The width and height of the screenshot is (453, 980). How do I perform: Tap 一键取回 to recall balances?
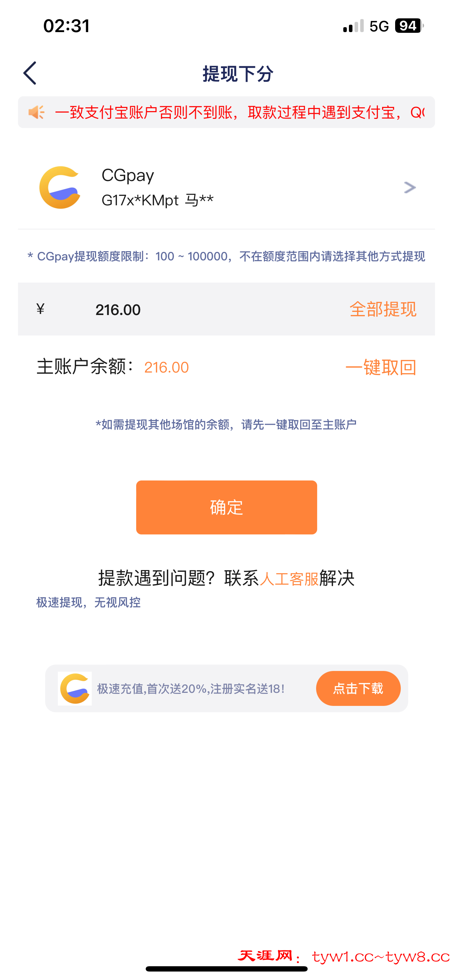[x=381, y=368]
